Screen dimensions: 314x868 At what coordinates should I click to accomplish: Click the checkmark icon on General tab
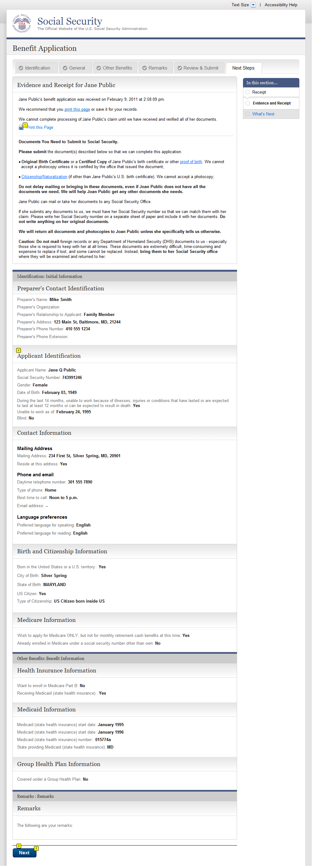(65, 68)
